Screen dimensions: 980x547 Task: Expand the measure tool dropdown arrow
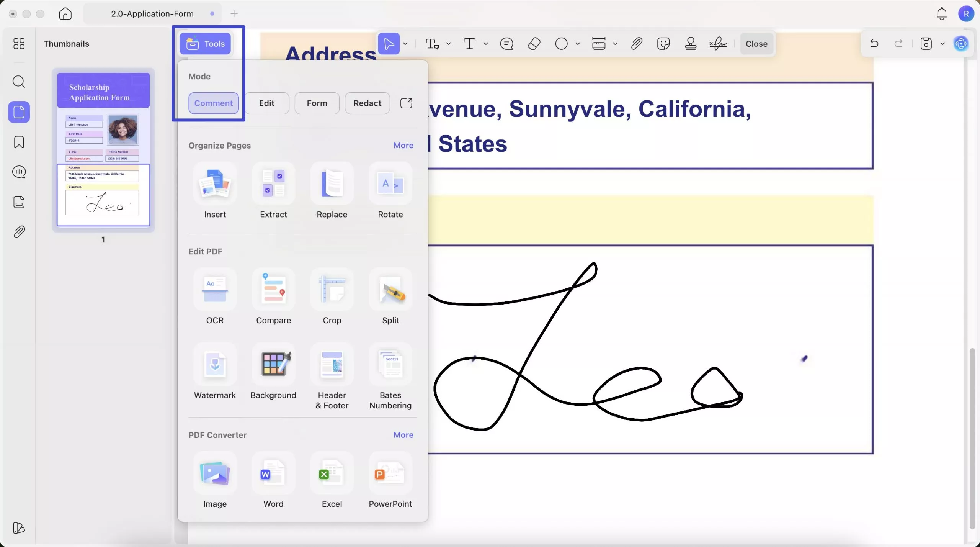pos(615,44)
